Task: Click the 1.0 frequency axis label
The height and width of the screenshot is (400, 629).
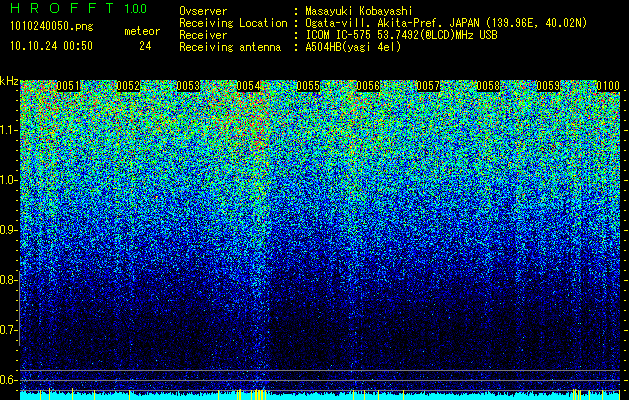Action: click(x=9, y=180)
